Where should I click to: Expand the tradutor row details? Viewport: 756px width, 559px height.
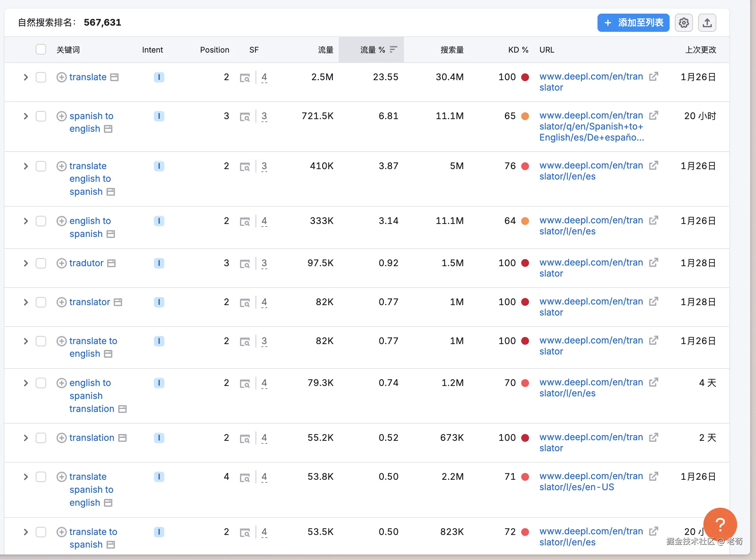pyautogui.click(x=26, y=263)
